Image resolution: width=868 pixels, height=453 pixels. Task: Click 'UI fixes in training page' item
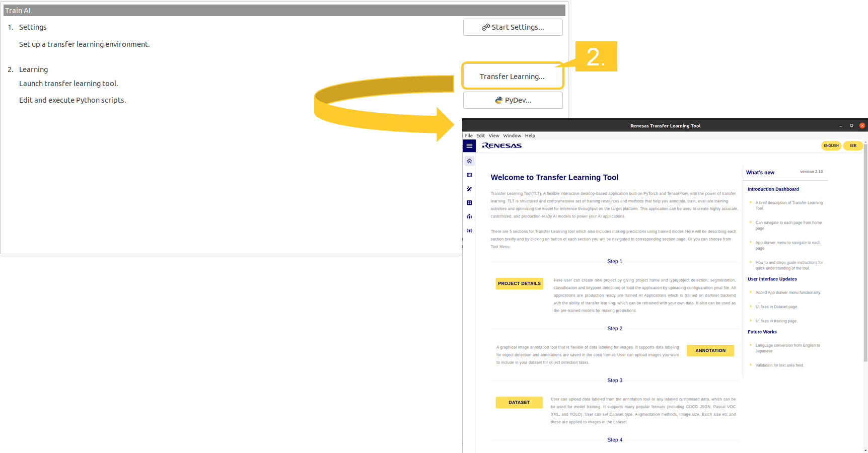(776, 321)
